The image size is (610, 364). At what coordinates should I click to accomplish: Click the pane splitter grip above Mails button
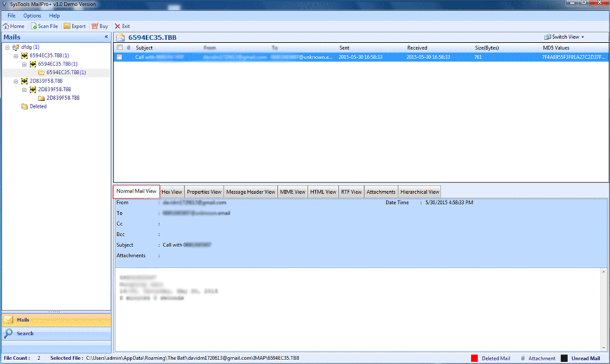coord(55,311)
